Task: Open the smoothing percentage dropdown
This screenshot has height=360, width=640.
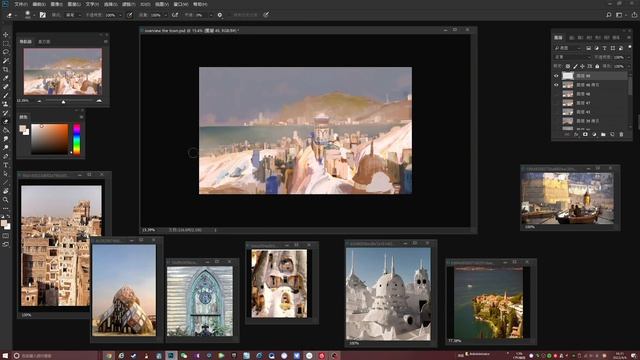Action: [x=211, y=15]
